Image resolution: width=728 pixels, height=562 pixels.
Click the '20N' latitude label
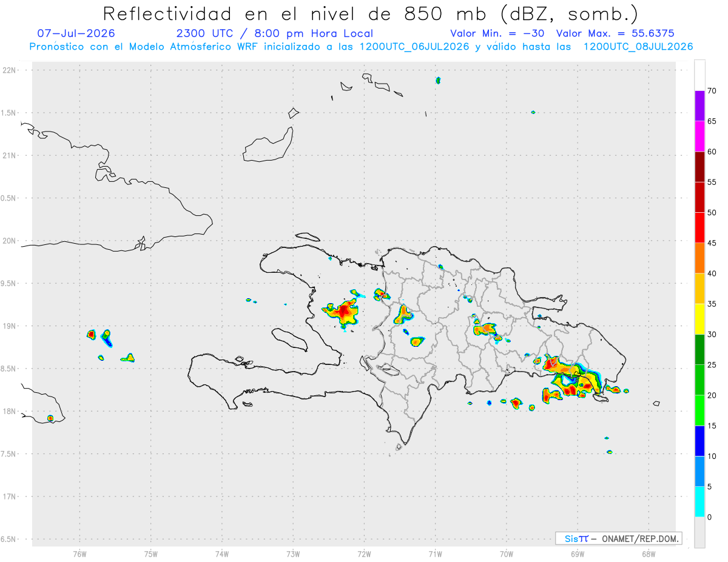(x=10, y=241)
